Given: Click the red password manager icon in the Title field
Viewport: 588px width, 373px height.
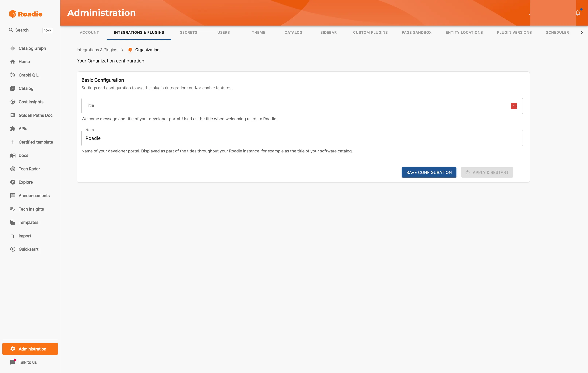Looking at the screenshot, I should tap(514, 106).
